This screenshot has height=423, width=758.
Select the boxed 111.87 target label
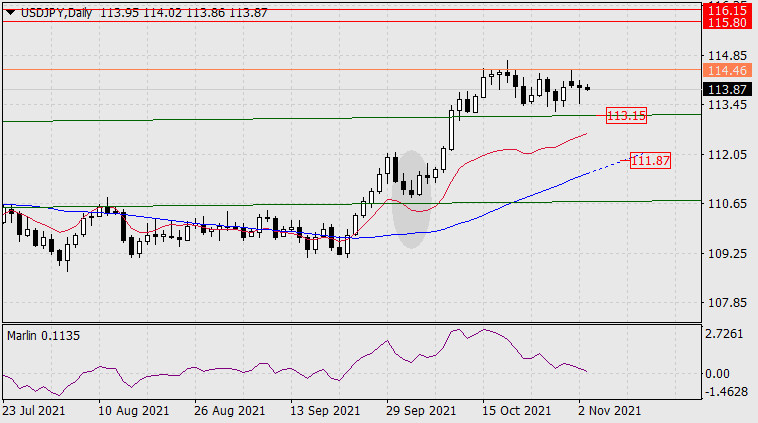point(651,160)
